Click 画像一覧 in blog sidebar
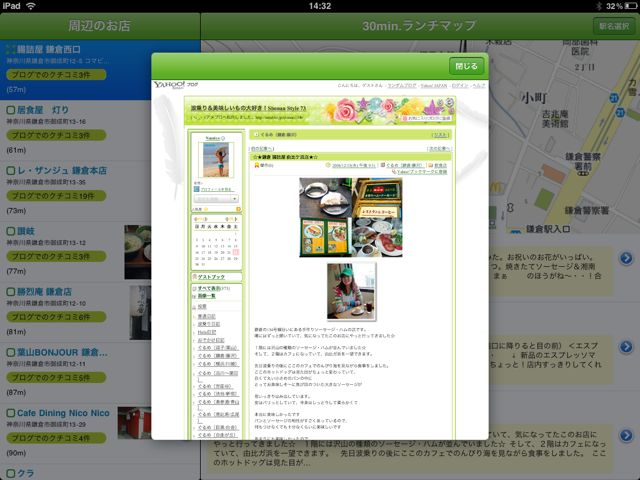The height and width of the screenshot is (480, 640). (207, 296)
